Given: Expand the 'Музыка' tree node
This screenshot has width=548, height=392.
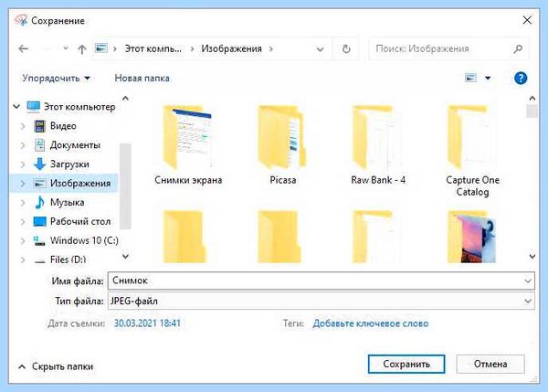Looking at the screenshot, I should pos(23,203).
